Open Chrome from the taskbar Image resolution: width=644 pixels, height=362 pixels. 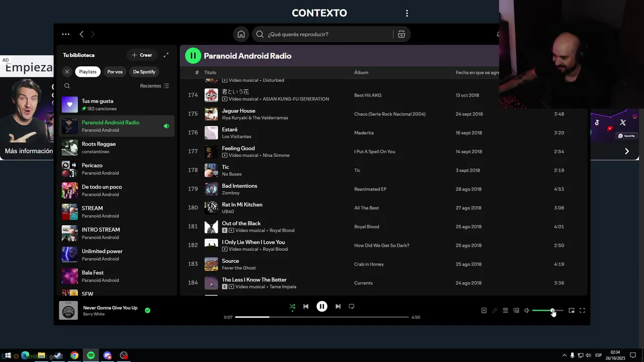[x=74, y=355]
